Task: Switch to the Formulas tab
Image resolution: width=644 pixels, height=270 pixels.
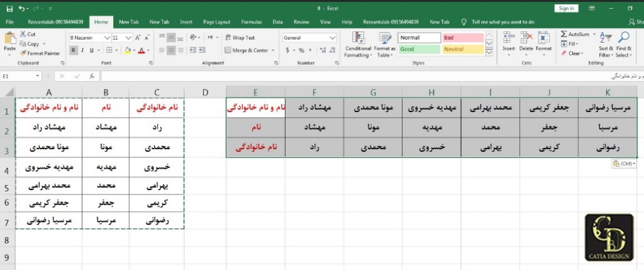Action: pyautogui.click(x=252, y=22)
